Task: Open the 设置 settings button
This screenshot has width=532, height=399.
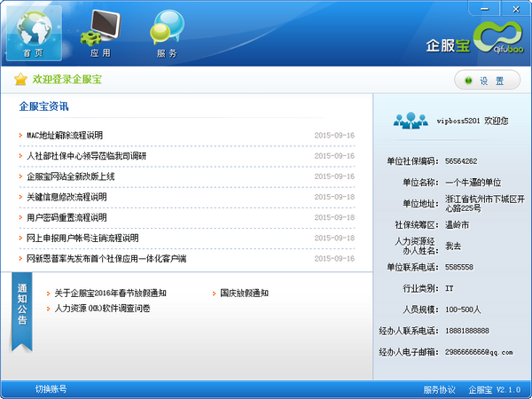Action: [x=487, y=81]
